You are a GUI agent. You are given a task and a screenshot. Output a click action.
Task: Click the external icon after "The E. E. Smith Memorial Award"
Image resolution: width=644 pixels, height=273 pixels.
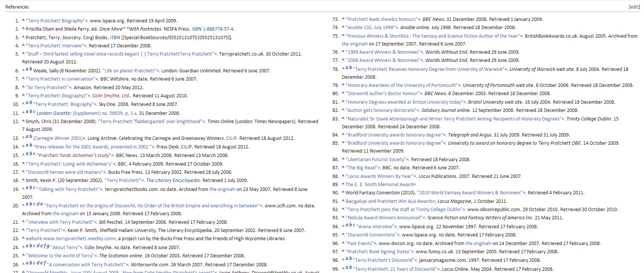click(x=415, y=185)
